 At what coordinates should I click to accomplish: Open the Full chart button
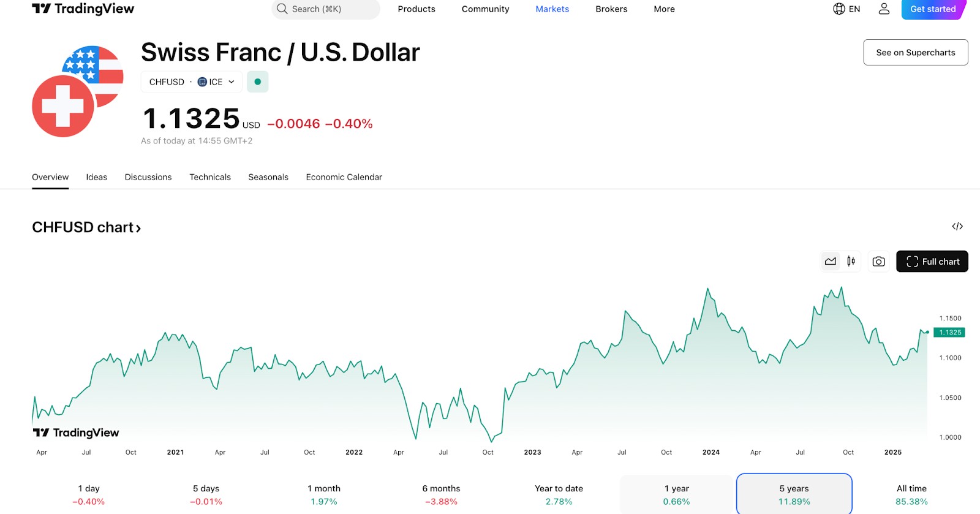click(932, 262)
